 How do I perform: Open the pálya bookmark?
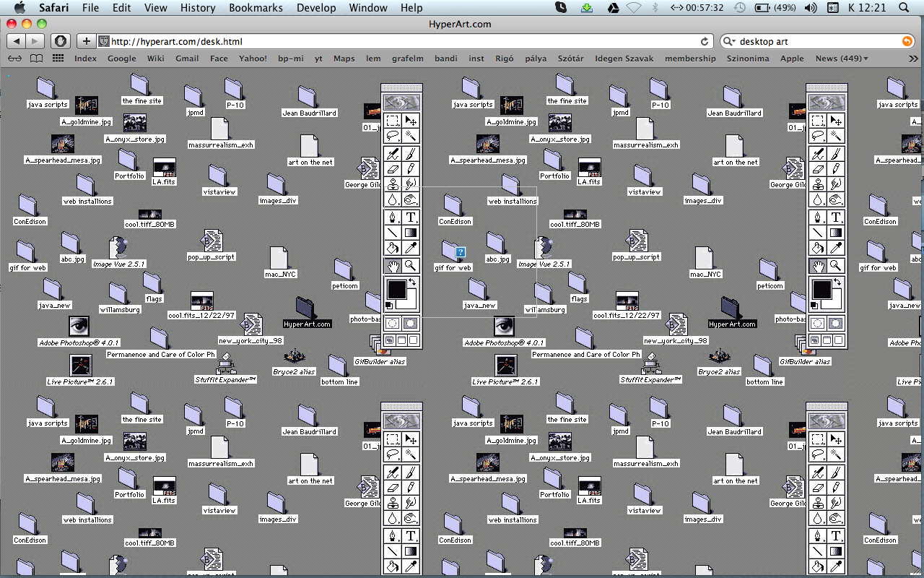click(536, 59)
